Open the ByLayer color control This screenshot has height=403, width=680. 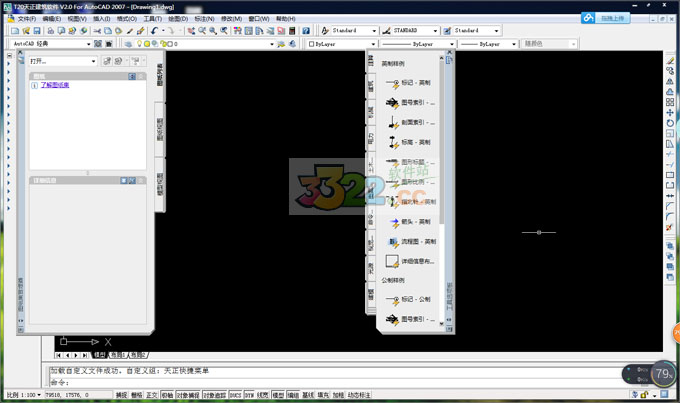340,44
